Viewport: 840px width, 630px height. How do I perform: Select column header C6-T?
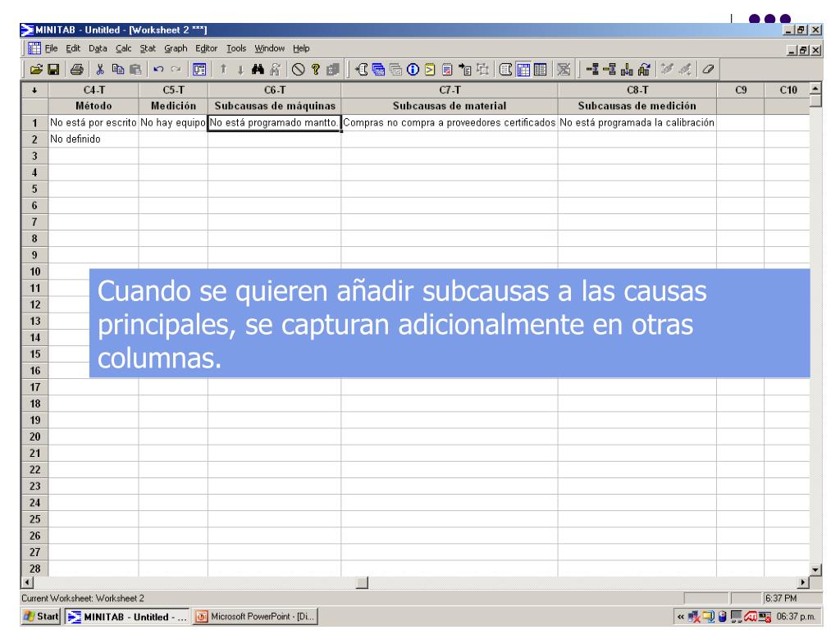[x=274, y=90]
